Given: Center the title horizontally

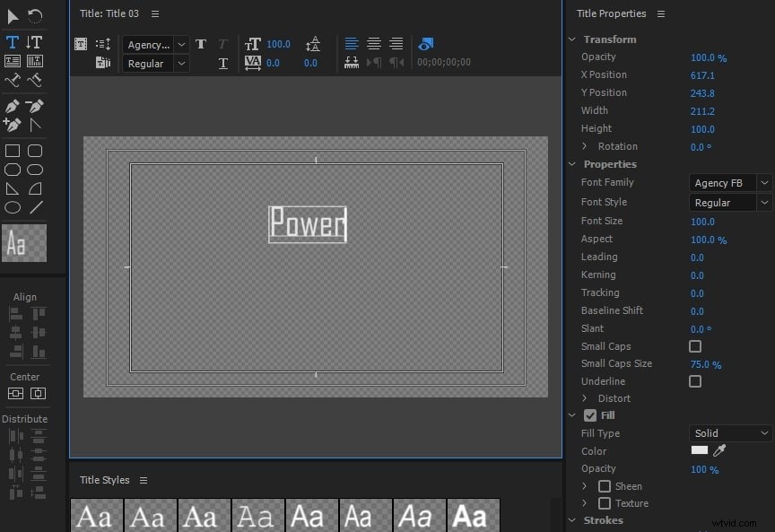Looking at the screenshot, I should click(x=14, y=393).
